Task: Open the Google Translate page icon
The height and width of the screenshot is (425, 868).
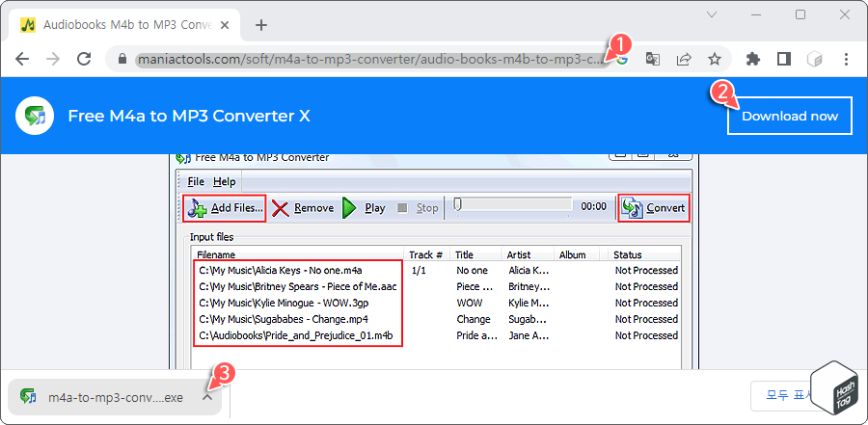Action: click(x=653, y=59)
